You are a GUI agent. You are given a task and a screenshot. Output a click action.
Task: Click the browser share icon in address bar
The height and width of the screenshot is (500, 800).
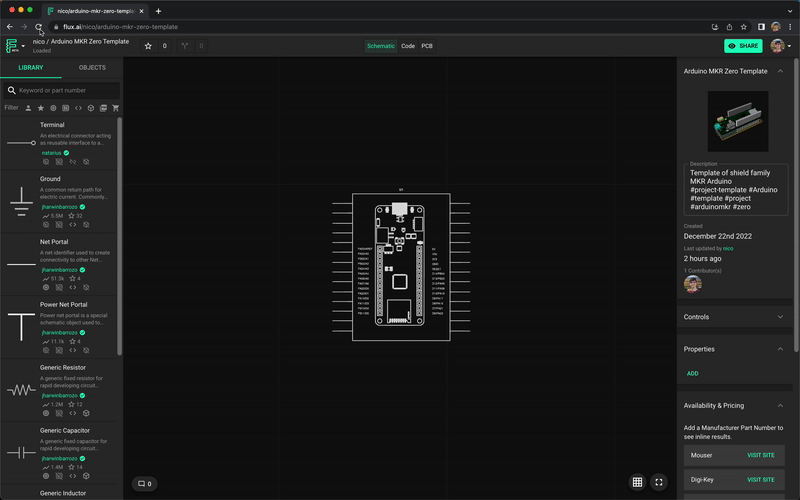(x=729, y=27)
